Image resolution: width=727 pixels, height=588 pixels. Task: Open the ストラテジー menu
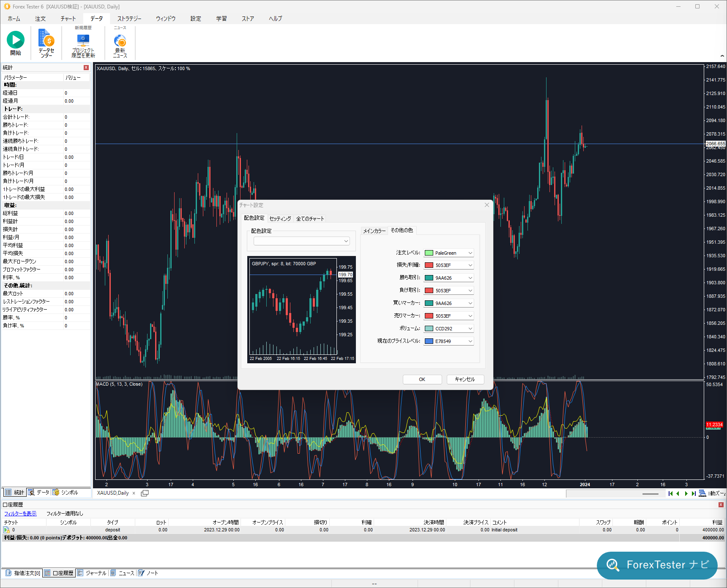129,19
